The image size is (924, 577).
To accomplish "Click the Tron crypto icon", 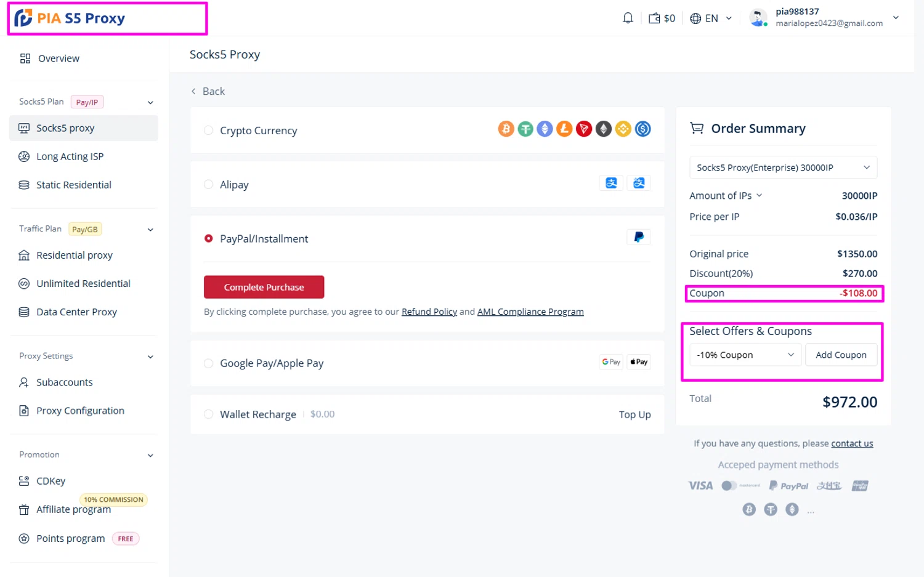I will coord(584,129).
